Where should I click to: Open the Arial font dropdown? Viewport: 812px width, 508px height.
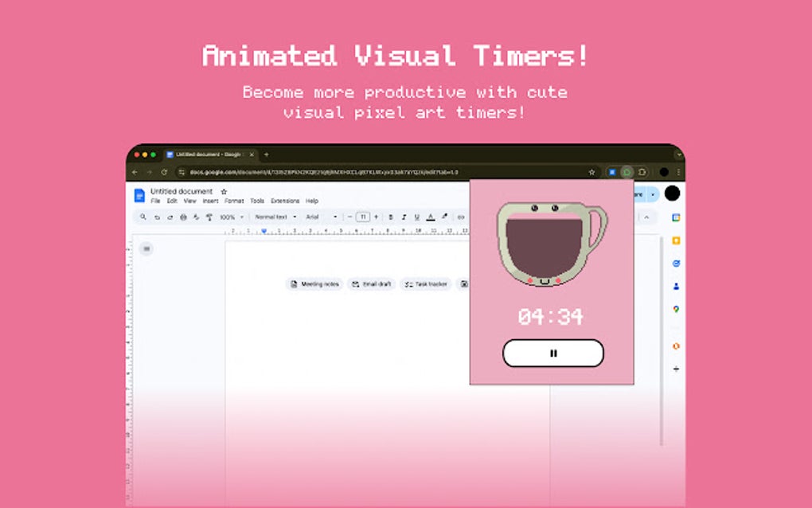click(319, 217)
